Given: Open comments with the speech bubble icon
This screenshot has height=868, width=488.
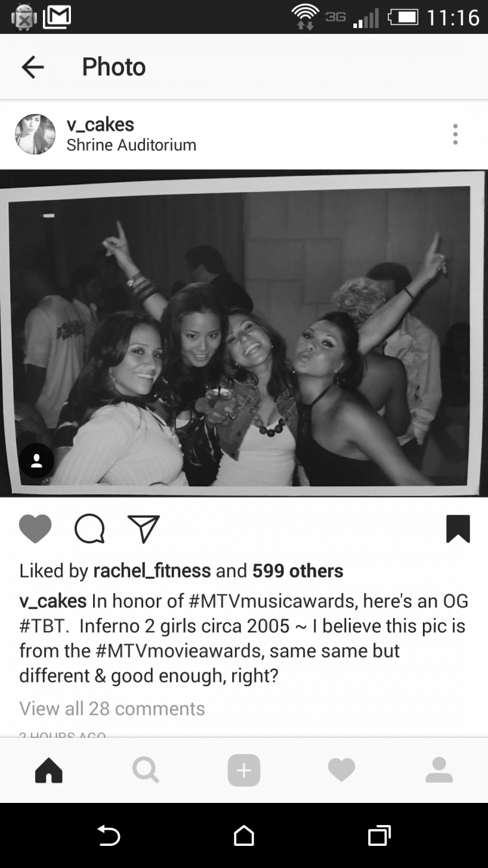Looking at the screenshot, I should 89,529.
